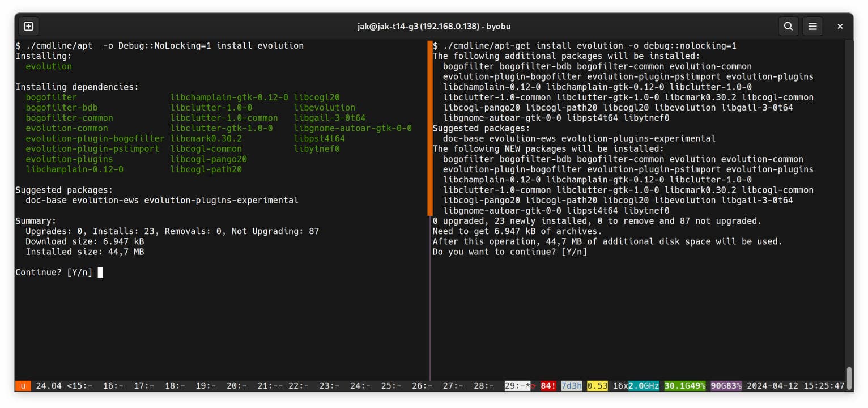868x408 pixels.
Task: Click the 'Do you want to continue?' prompt
Action: coord(509,252)
